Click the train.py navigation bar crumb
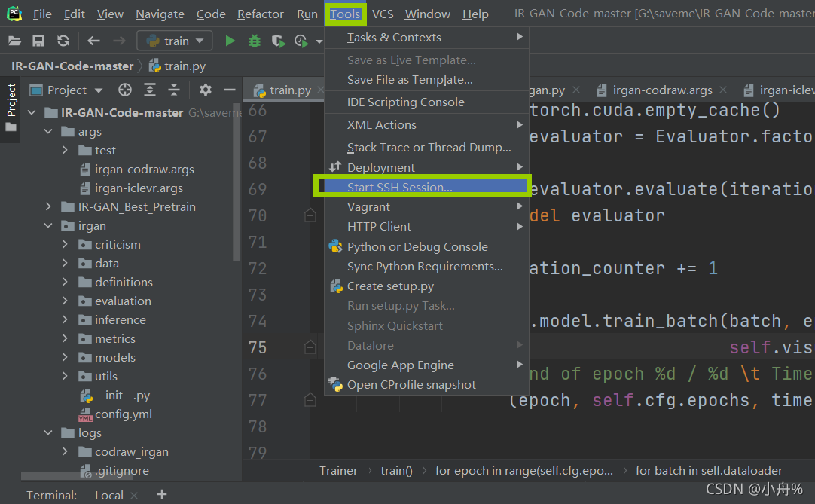 [x=177, y=66]
